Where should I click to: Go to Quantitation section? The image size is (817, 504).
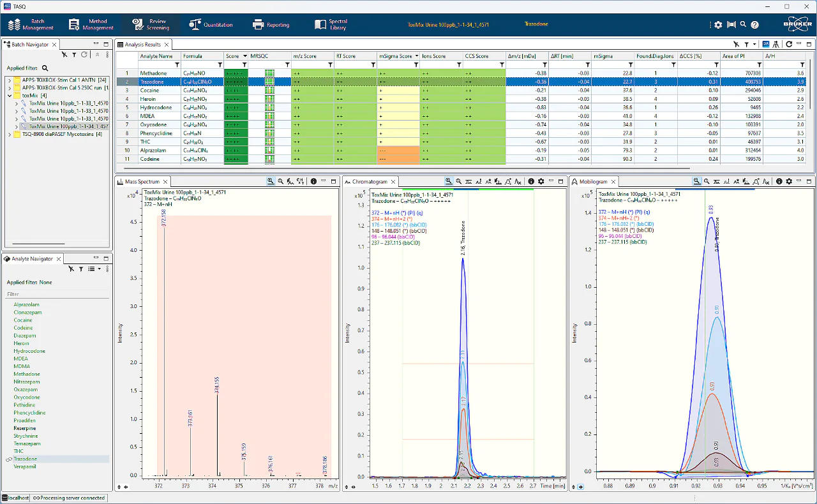point(211,25)
